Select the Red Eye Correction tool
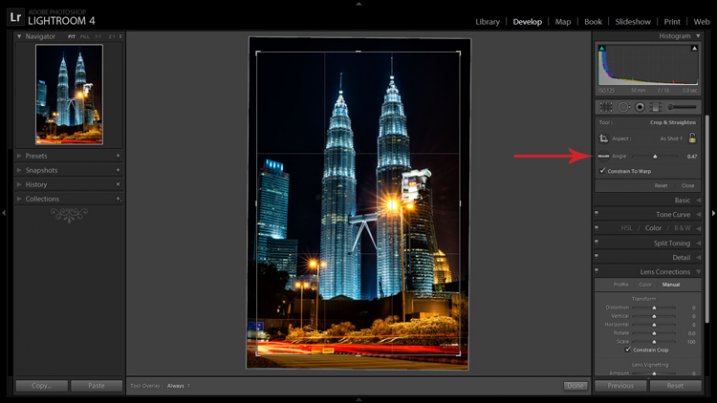Image resolution: width=717 pixels, height=403 pixels. click(638, 106)
